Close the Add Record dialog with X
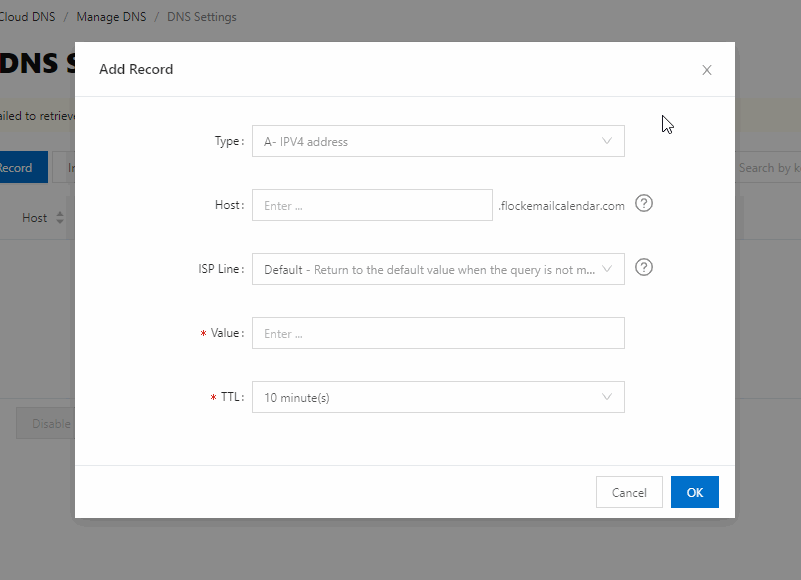 [706, 70]
